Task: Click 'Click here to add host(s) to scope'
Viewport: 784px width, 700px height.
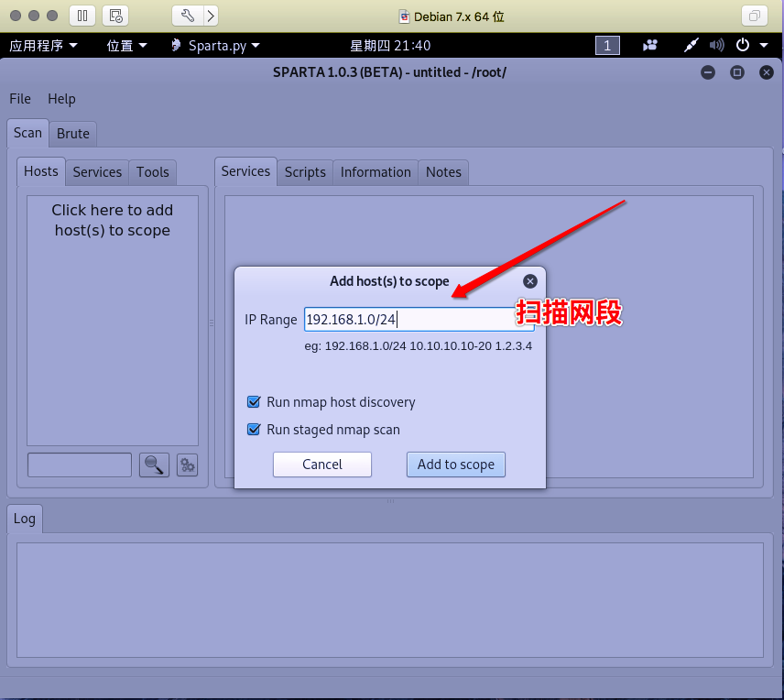Action: point(113,220)
